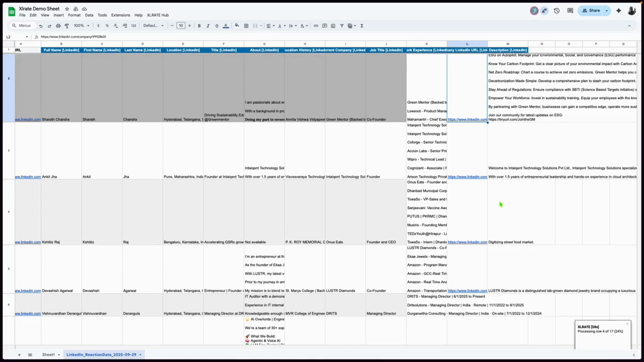Viewport: 644px width, 362px height.
Task: Open the zoom level dropdown
Action: point(81,25)
